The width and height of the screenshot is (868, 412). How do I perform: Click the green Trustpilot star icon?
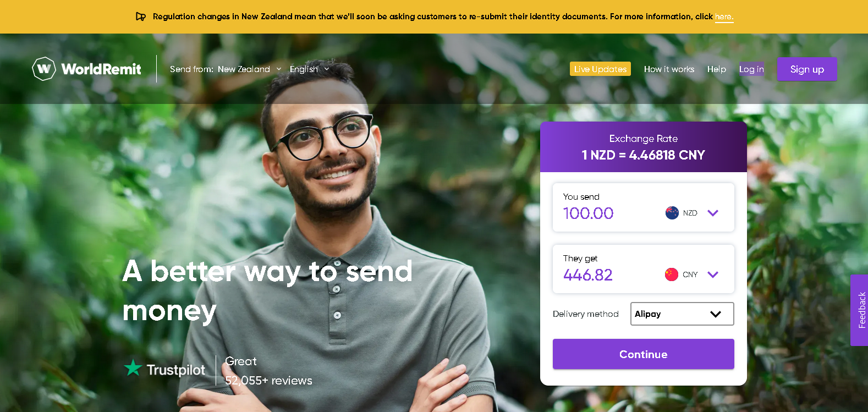click(x=133, y=368)
